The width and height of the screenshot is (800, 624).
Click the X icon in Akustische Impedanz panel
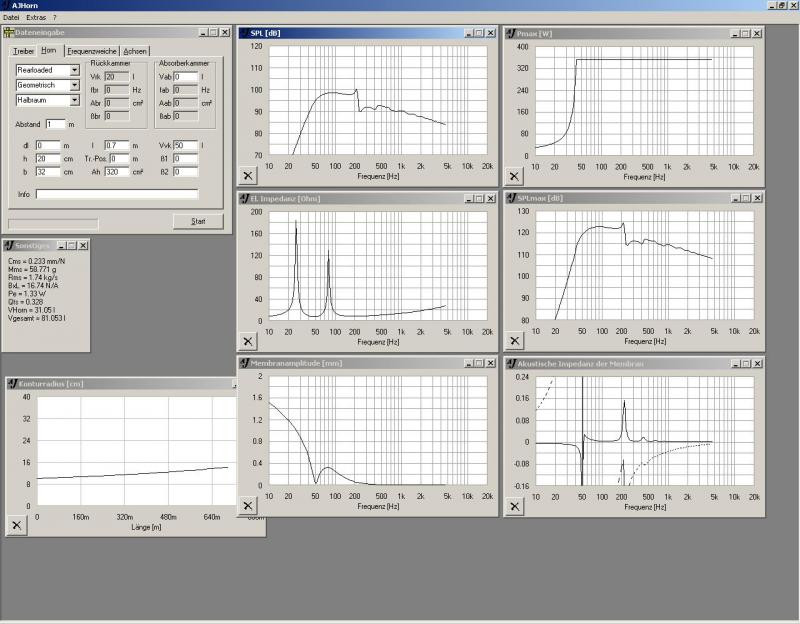tap(514, 506)
